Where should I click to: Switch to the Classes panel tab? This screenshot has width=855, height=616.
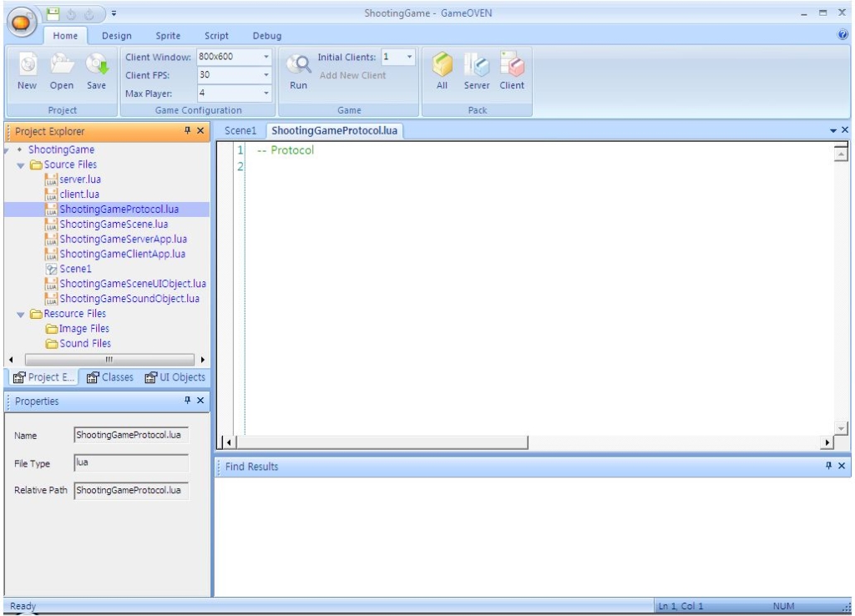tap(109, 377)
